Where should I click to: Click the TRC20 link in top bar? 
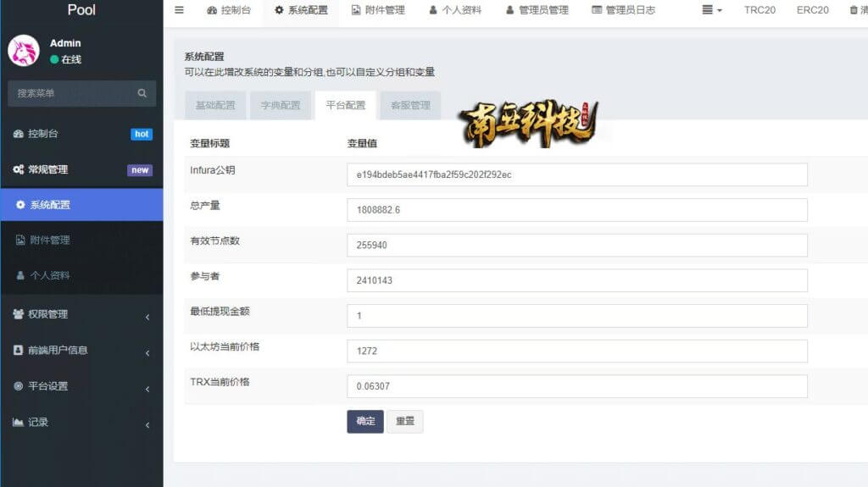click(759, 10)
